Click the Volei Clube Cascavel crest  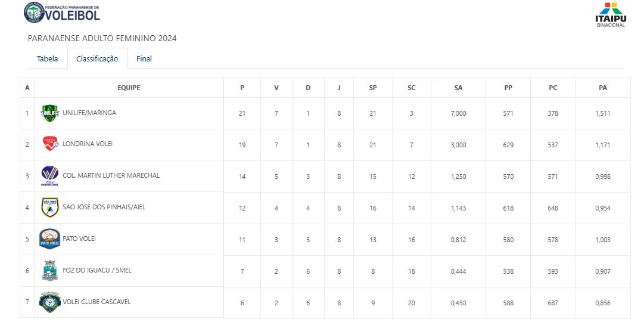[49, 302]
